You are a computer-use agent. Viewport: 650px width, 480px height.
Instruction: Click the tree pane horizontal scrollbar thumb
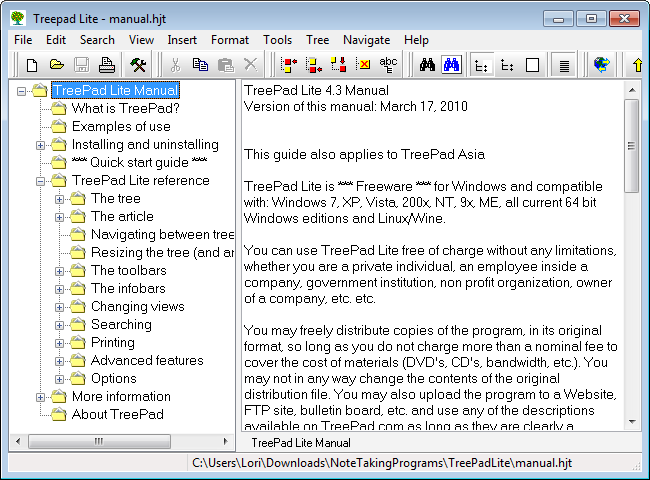click(99, 441)
